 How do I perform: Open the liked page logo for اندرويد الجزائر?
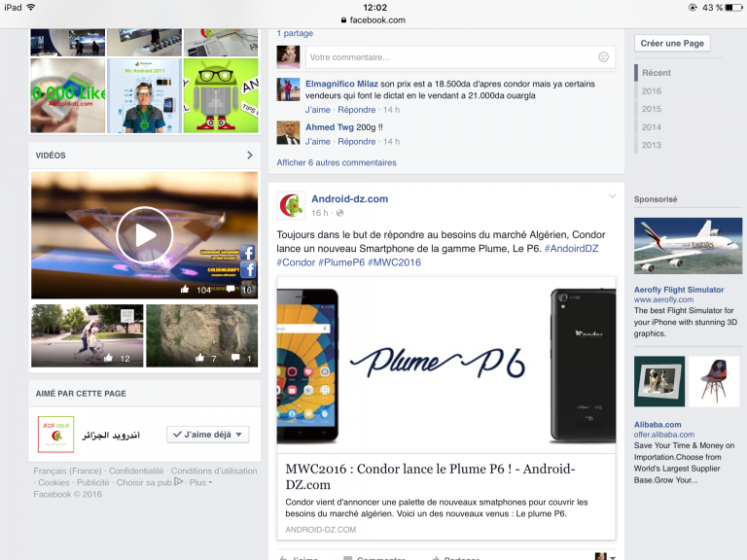coord(55,434)
